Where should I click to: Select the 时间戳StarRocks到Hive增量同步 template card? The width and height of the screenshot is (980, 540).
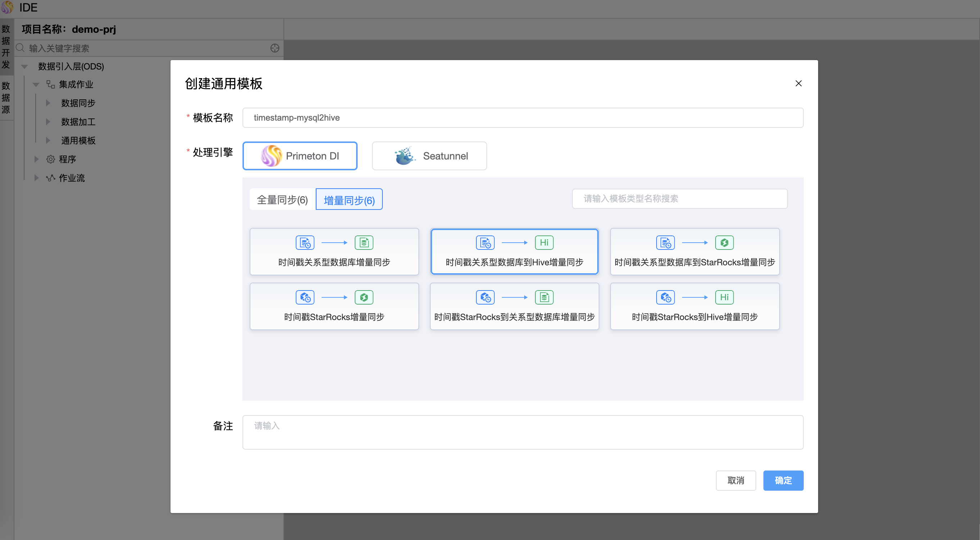tap(695, 306)
